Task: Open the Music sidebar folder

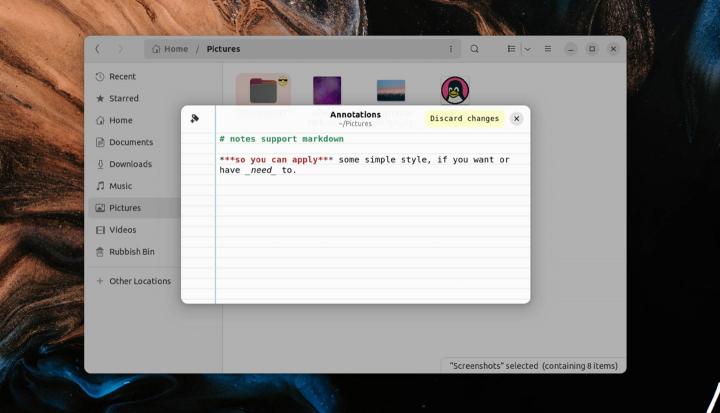Action: [x=120, y=186]
